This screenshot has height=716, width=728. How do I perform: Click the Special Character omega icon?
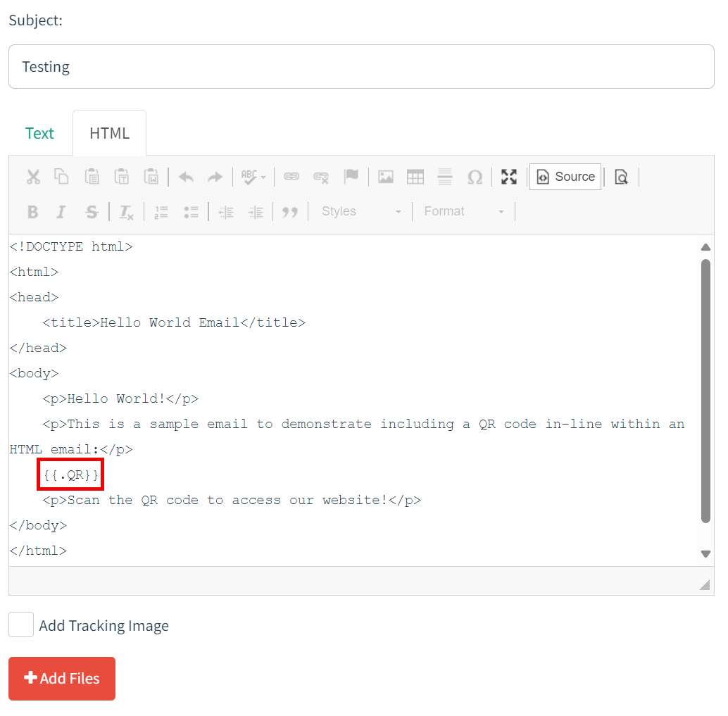(475, 177)
